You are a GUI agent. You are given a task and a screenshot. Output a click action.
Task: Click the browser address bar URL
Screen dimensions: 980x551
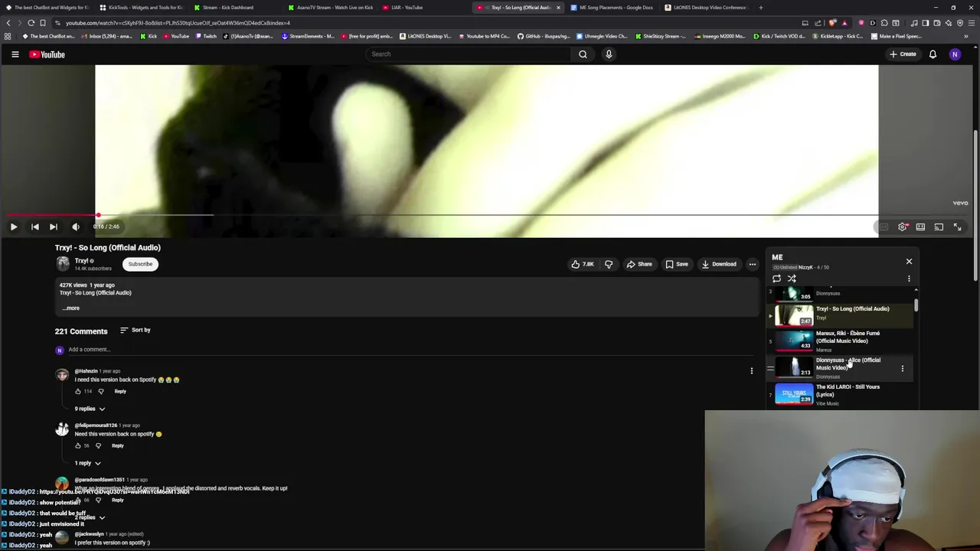point(178,23)
